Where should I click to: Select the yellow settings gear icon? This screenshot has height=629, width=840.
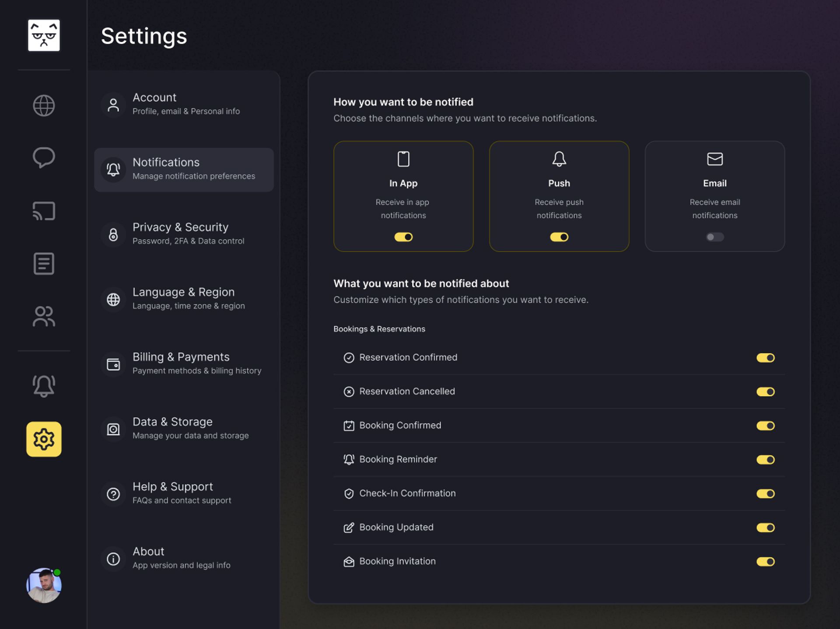click(x=44, y=439)
